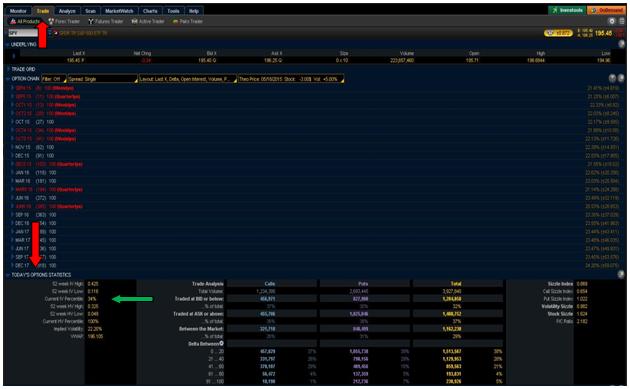
Task: Switch to the Analyze tab
Action: tap(67, 11)
